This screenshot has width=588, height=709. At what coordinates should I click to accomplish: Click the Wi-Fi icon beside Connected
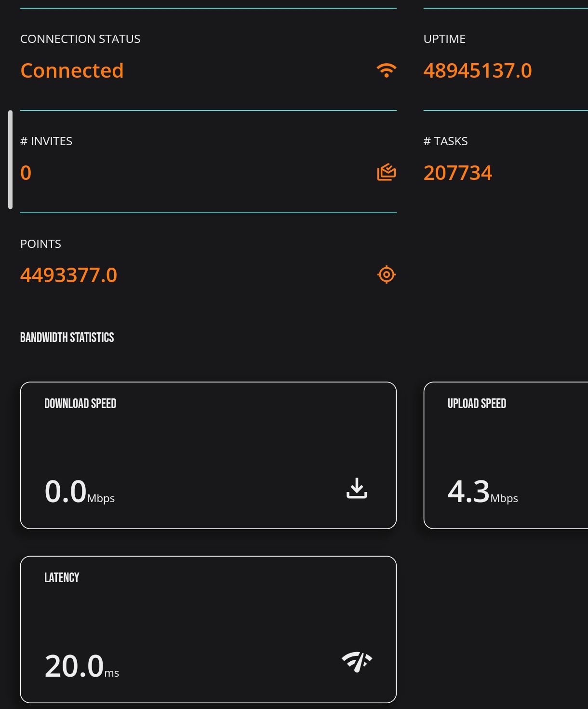[x=386, y=70]
